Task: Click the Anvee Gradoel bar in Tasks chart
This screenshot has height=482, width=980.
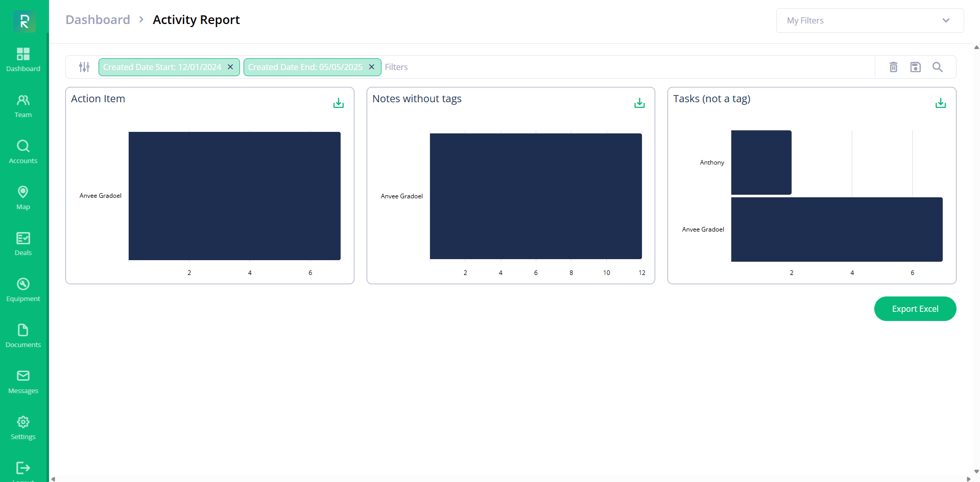Action: pyautogui.click(x=837, y=229)
